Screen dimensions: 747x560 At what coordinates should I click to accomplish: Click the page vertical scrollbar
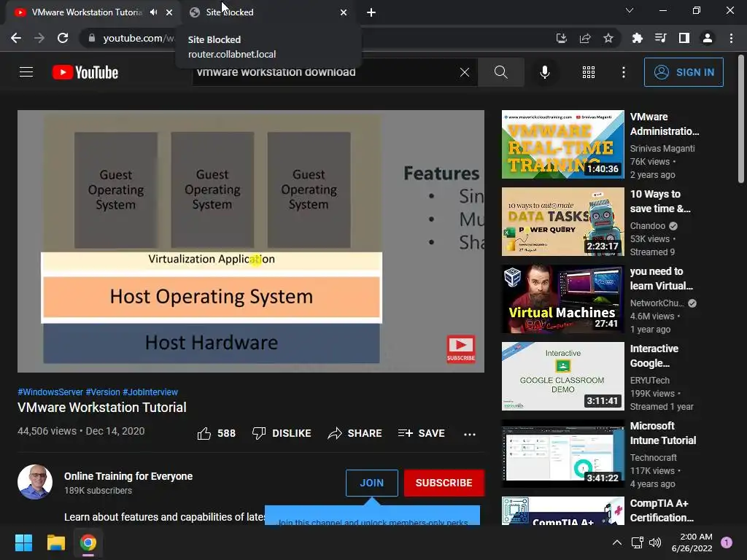coord(741,119)
